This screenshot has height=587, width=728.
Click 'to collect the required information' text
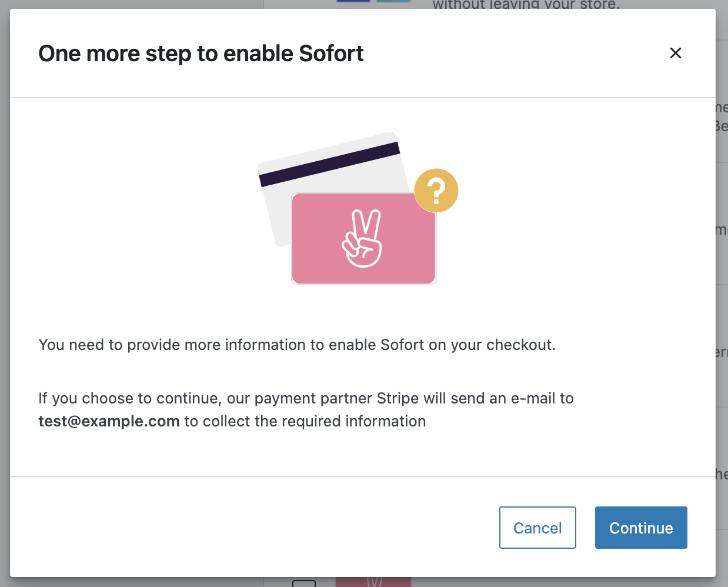pos(305,421)
